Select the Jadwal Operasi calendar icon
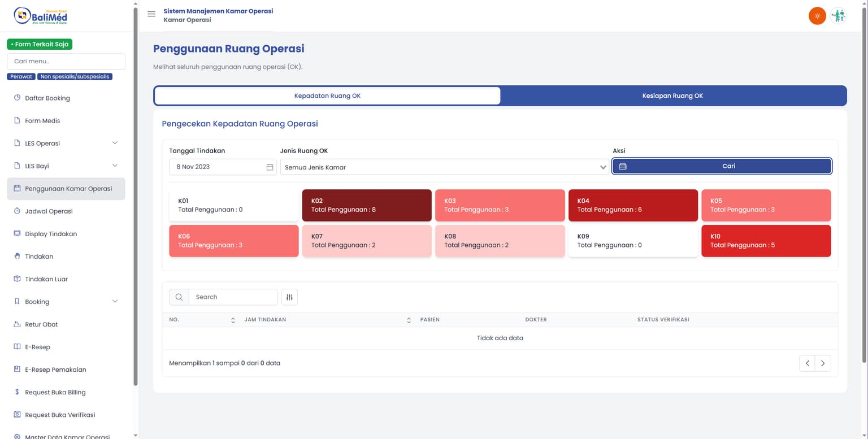 [18, 211]
